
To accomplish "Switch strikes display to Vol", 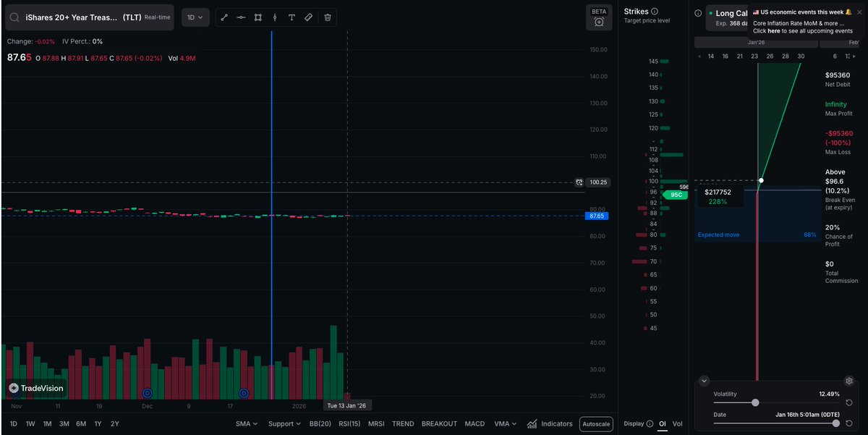I will pos(677,423).
